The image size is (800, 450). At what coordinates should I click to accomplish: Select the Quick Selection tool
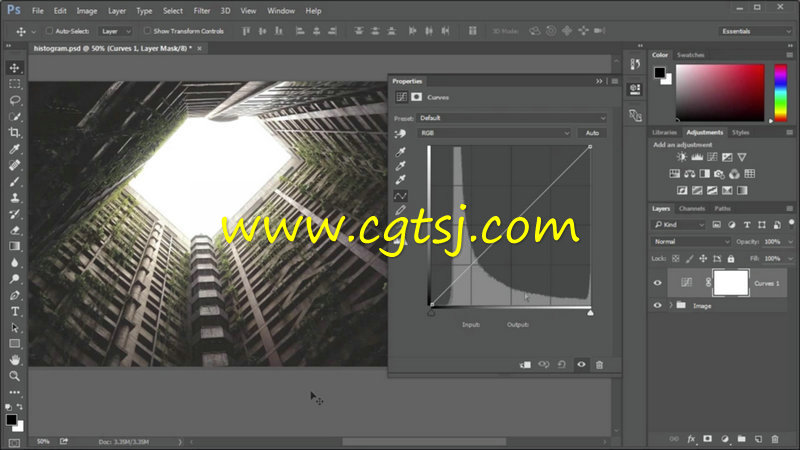pos(14,116)
